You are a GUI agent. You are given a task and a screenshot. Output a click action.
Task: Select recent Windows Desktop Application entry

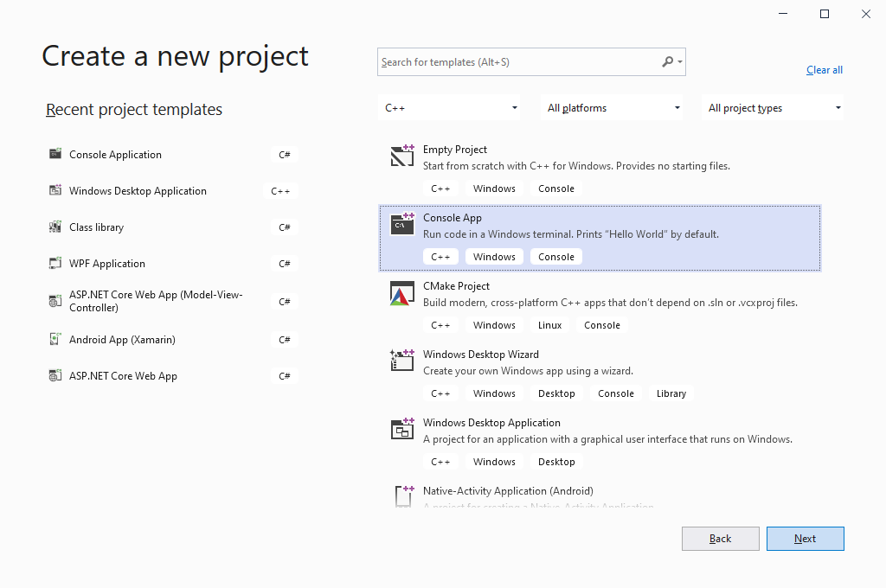click(138, 191)
